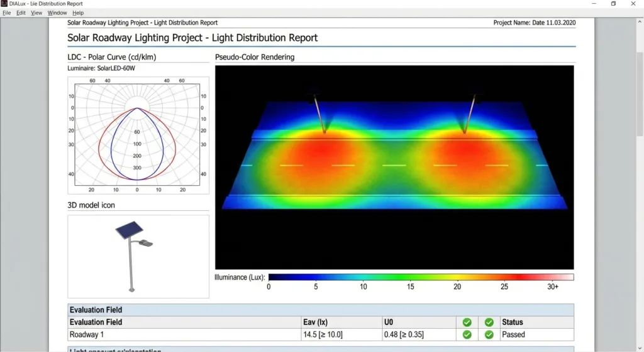Click second green checkmark in Roadway 1 row

click(489, 335)
